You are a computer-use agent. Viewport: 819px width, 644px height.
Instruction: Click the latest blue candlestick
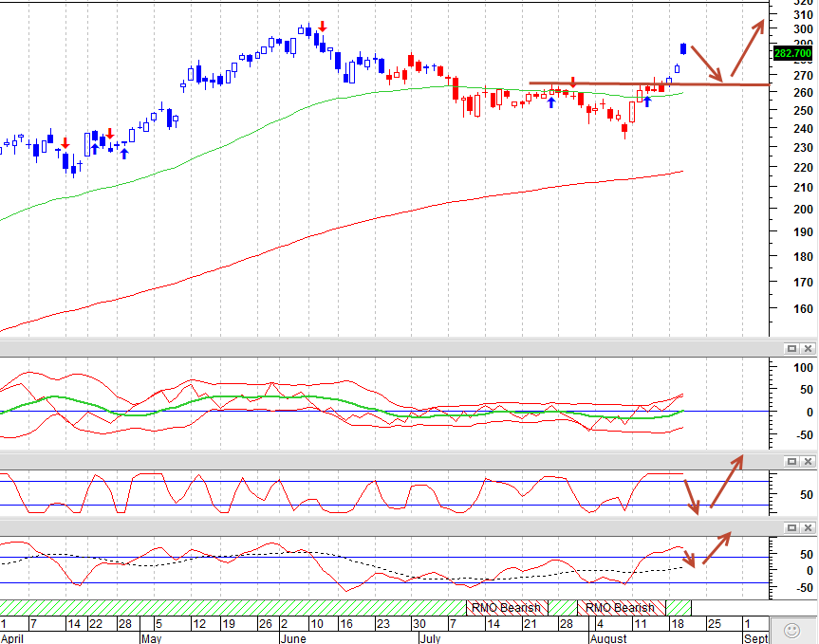(x=683, y=49)
